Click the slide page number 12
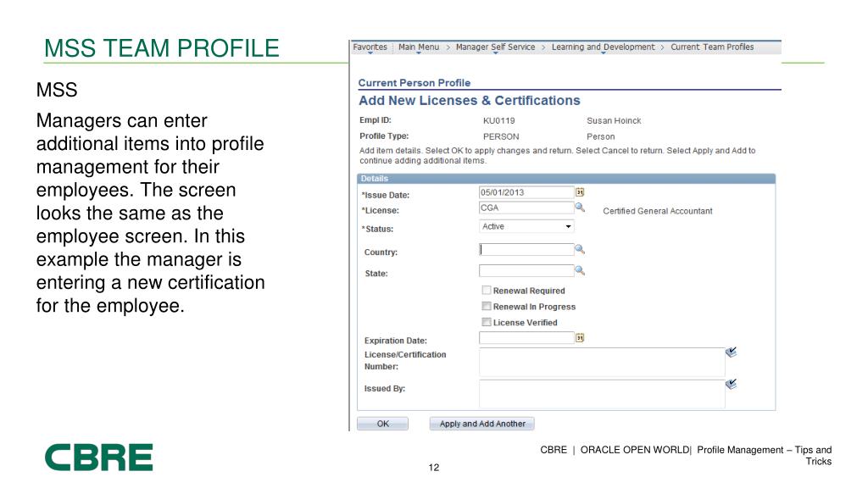 pos(433,468)
